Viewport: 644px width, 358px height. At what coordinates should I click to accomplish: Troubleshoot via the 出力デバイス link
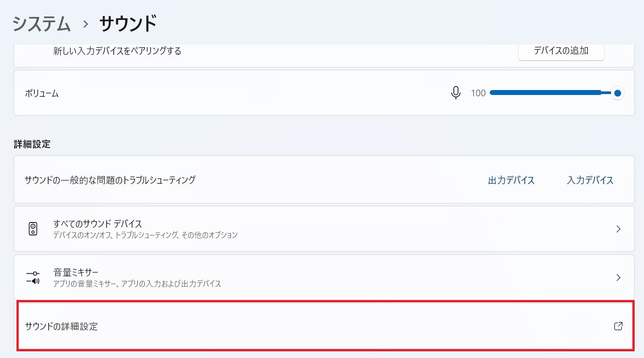pos(511,181)
